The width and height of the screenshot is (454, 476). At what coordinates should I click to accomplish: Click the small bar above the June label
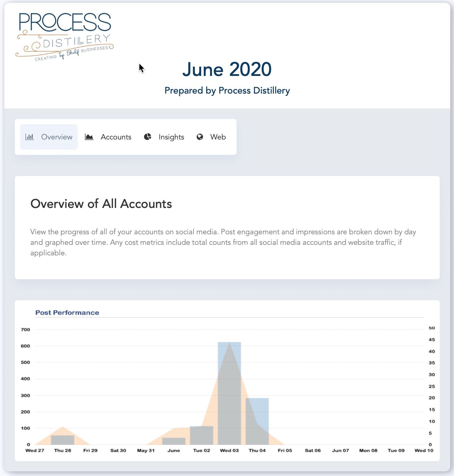click(174, 441)
